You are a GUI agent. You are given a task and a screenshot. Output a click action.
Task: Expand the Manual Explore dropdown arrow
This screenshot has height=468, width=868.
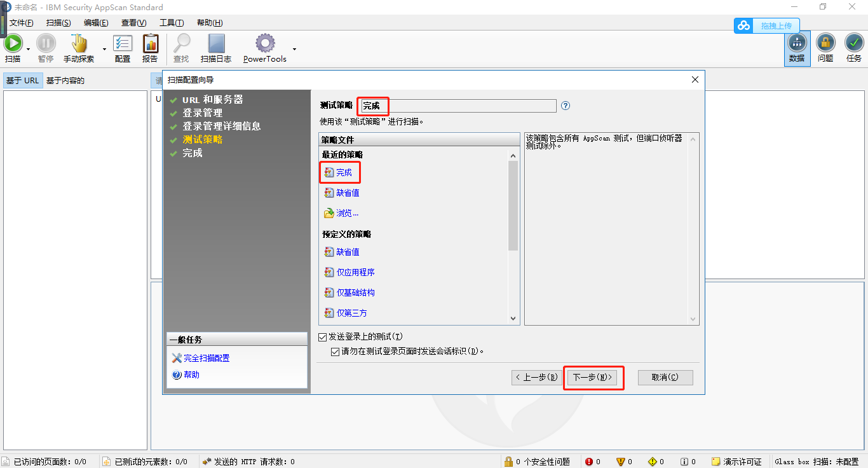click(105, 49)
